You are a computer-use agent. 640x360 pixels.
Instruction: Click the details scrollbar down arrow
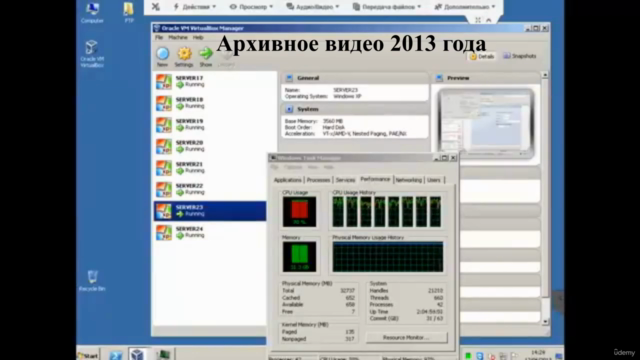(545, 322)
